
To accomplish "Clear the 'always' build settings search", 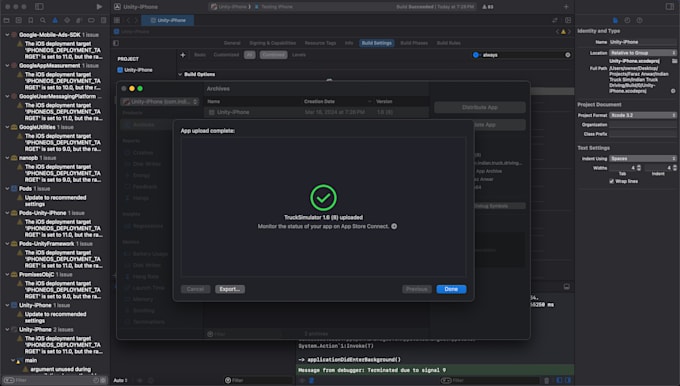I will 568,55.
